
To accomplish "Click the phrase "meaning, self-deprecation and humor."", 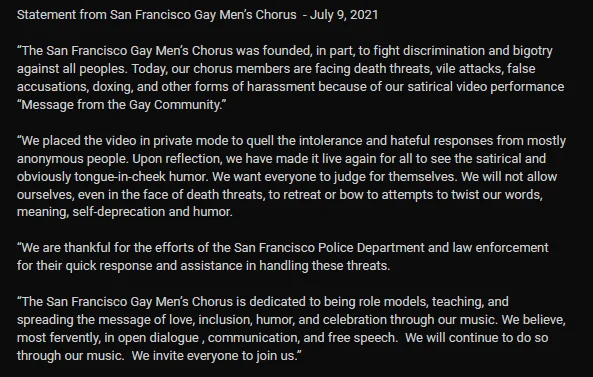I will pos(125,212).
